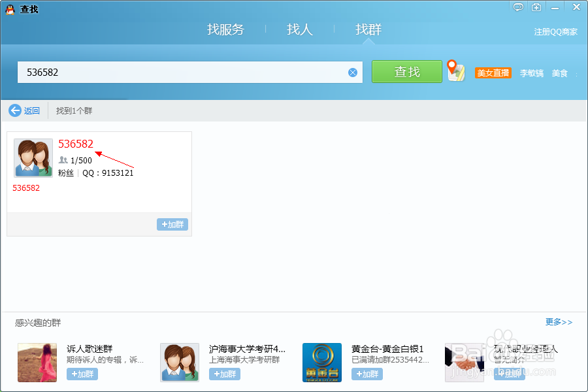
Task: Click 上海海事大学考研群 description text
Action: coord(244,360)
